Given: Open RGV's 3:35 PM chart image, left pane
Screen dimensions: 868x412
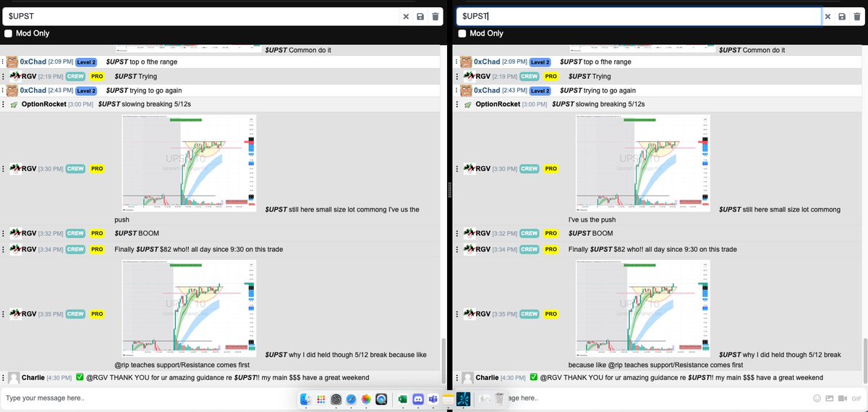Looking at the screenshot, I should [189, 308].
